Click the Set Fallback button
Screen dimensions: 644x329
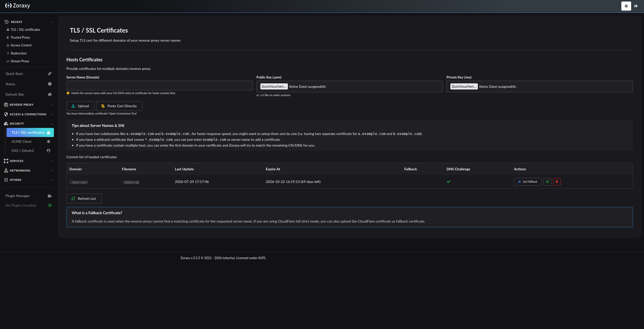[528, 182]
